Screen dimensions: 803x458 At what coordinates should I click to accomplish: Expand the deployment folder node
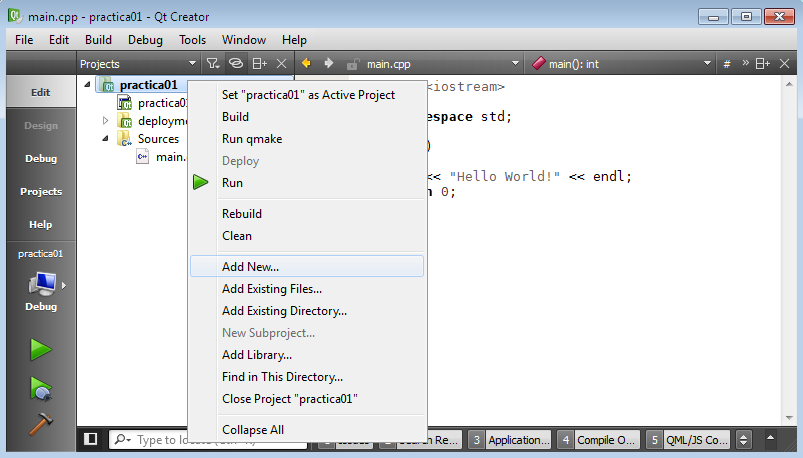[x=105, y=121]
